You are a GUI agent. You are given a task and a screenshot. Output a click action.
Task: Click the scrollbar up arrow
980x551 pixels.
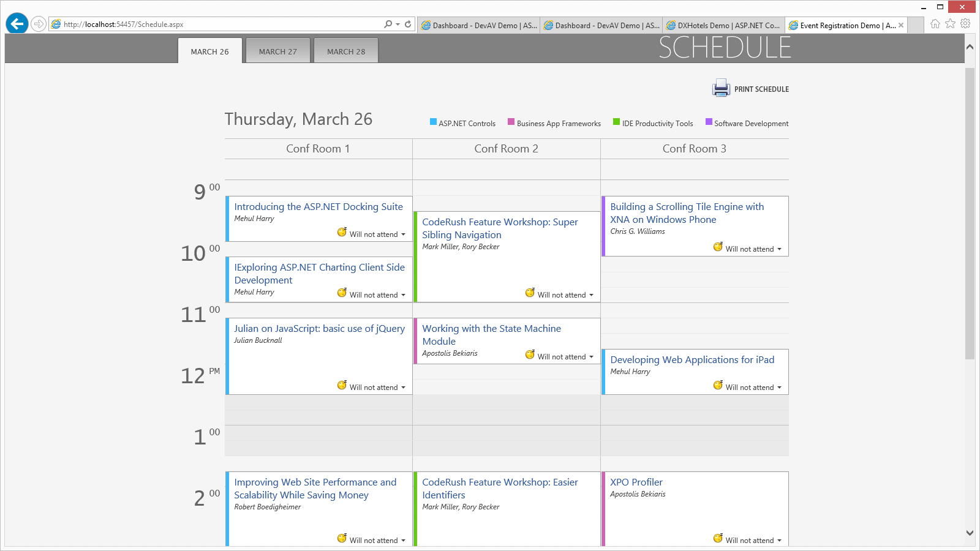click(x=970, y=47)
